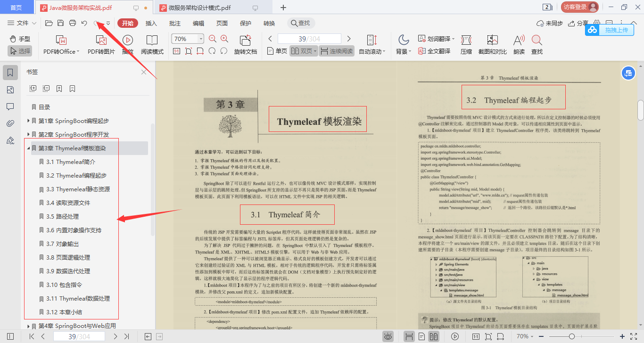The height and width of the screenshot is (343, 644).
Task: Click 访客登录 login button
Action: [x=580, y=7]
